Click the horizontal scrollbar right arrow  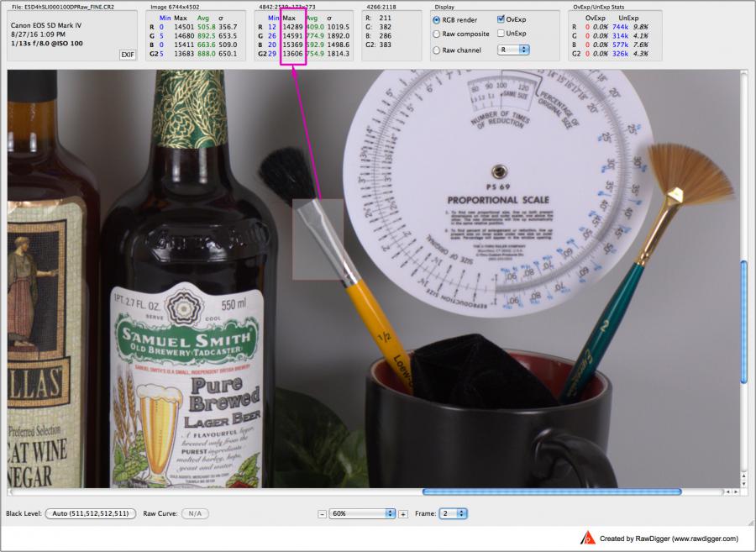pyautogui.click(x=736, y=492)
